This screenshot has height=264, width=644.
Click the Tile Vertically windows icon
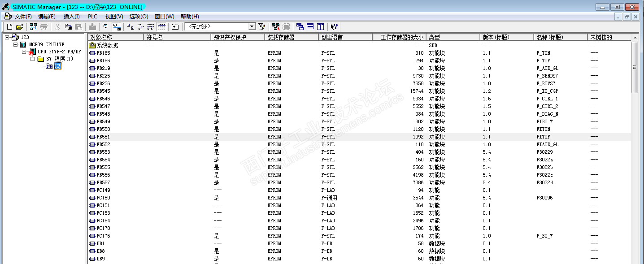pos(320,27)
